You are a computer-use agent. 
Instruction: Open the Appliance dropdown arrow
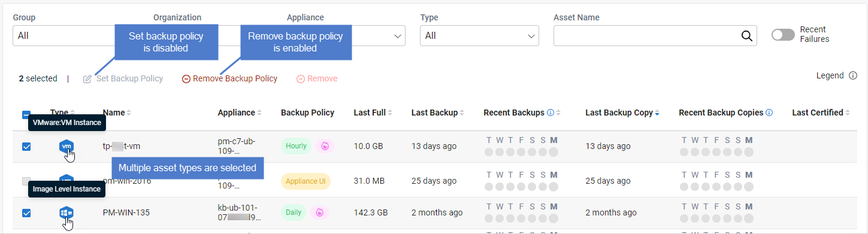pos(398,36)
